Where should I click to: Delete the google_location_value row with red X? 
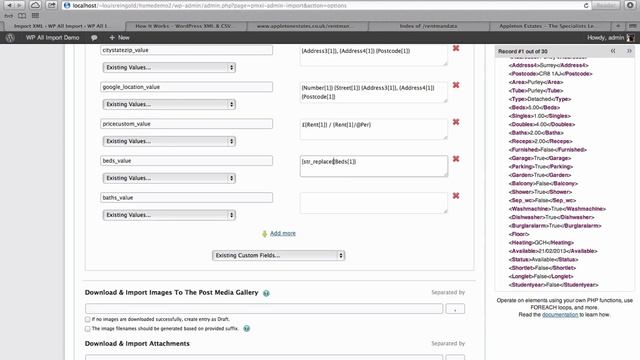pos(456,85)
